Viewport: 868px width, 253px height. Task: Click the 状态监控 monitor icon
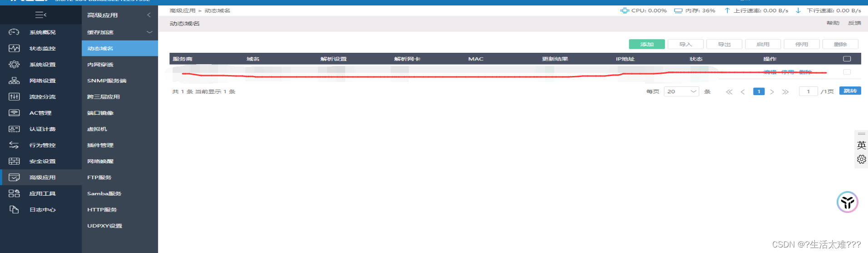coord(14,48)
